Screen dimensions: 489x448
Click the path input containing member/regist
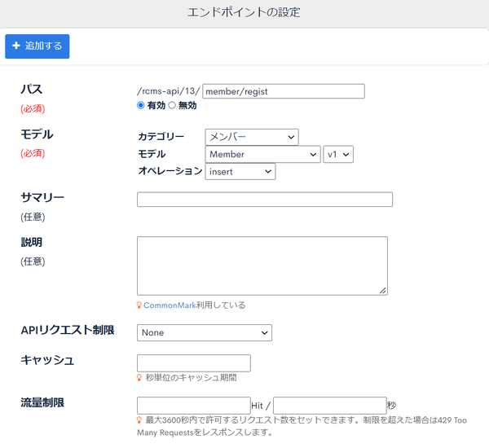tap(284, 91)
